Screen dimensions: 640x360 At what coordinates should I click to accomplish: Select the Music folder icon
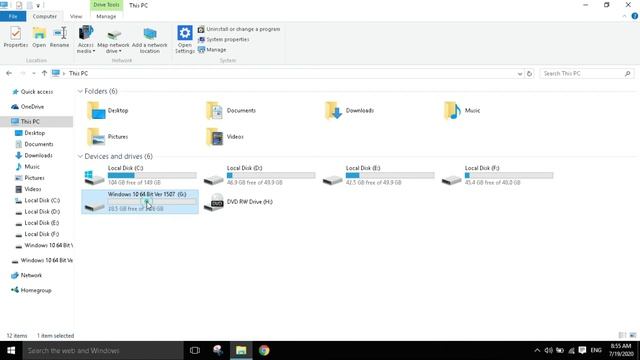pyautogui.click(x=452, y=111)
